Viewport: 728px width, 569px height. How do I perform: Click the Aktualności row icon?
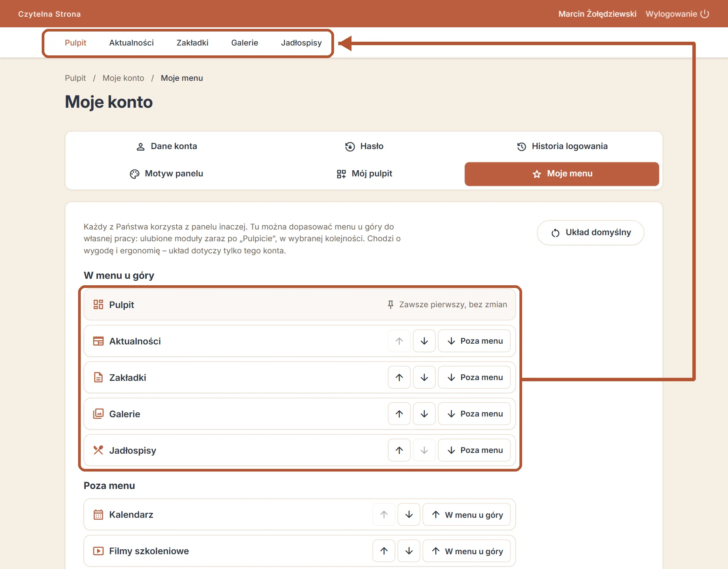pos(98,341)
